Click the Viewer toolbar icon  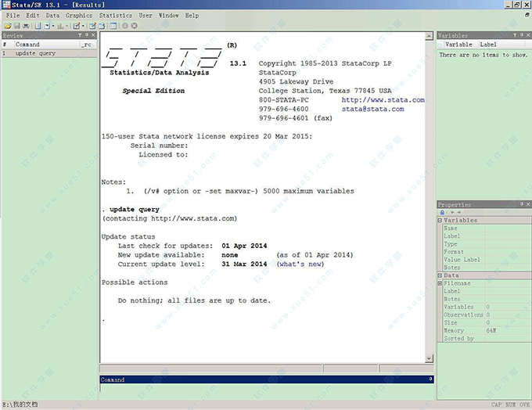click(x=47, y=26)
